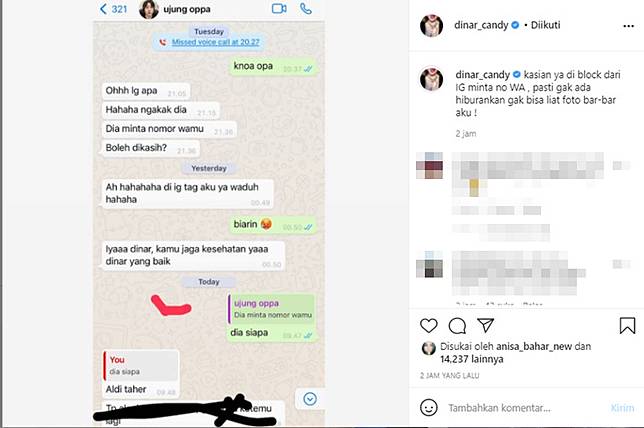Go back using the 321 chevron
This screenshot has width=644, height=428.
113,9
